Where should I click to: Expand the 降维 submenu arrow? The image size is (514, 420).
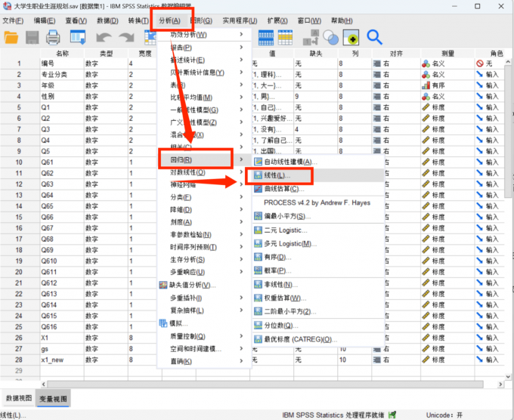pyautogui.click(x=241, y=209)
